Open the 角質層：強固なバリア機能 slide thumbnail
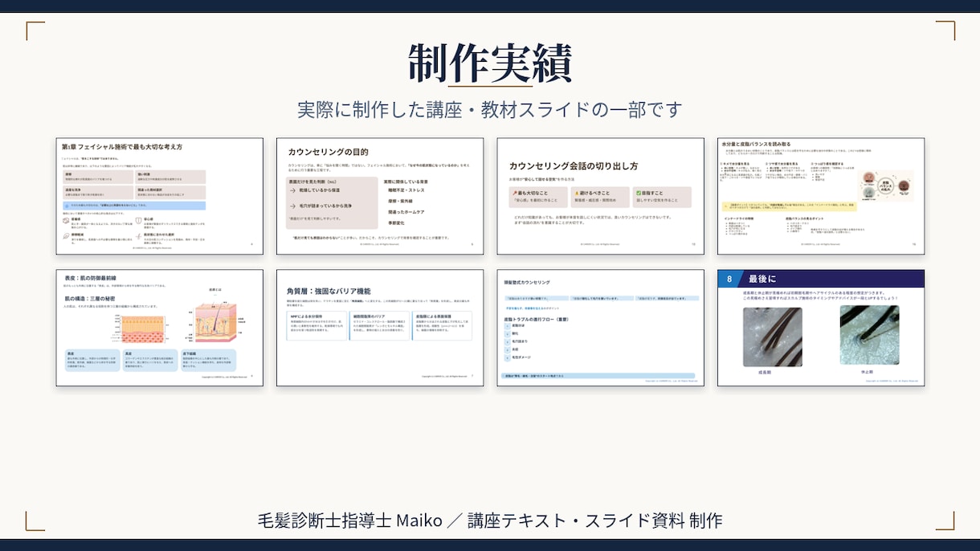Screen dimensions: 980x551 380,328
